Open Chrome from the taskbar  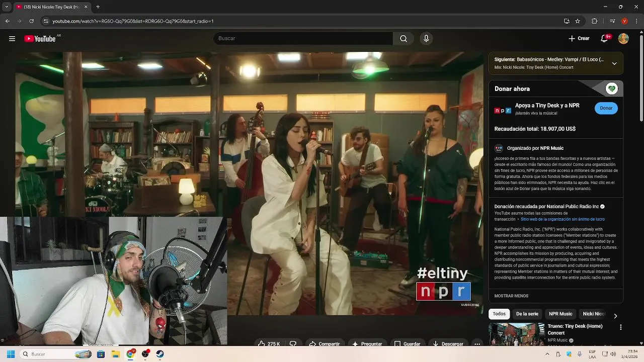click(x=130, y=354)
